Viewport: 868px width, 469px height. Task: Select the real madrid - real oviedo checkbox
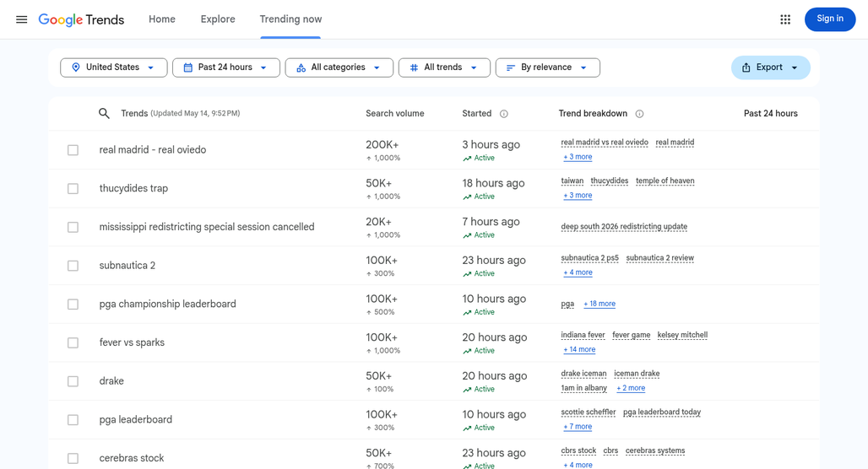73,150
